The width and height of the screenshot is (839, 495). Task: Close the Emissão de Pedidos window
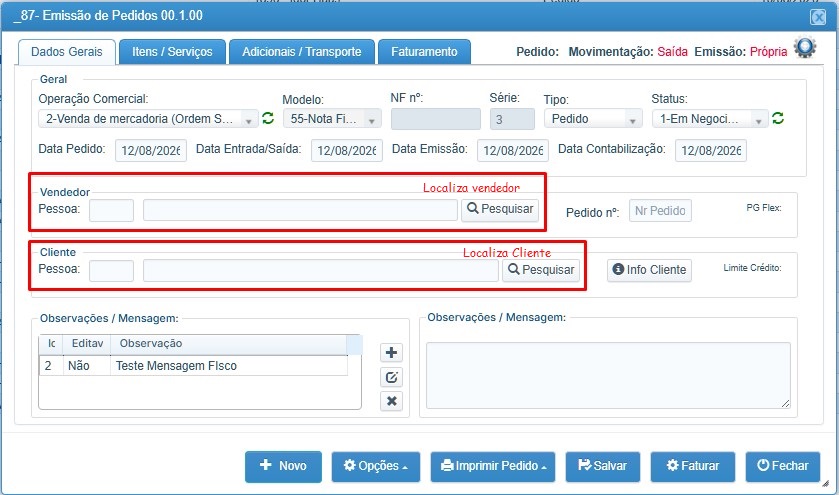click(x=818, y=17)
